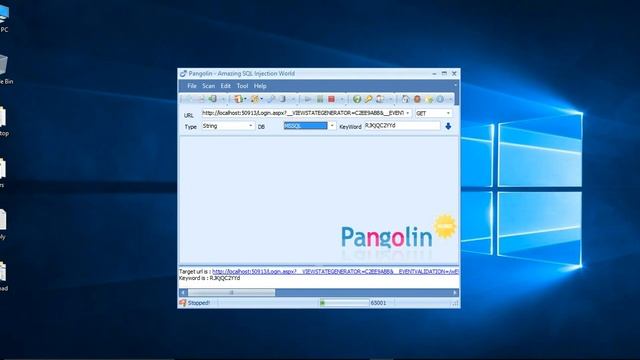This screenshot has width=640, height=360.
Task: Click the yellow key toolbar icon
Action: pyautogui.click(x=368, y=99)
